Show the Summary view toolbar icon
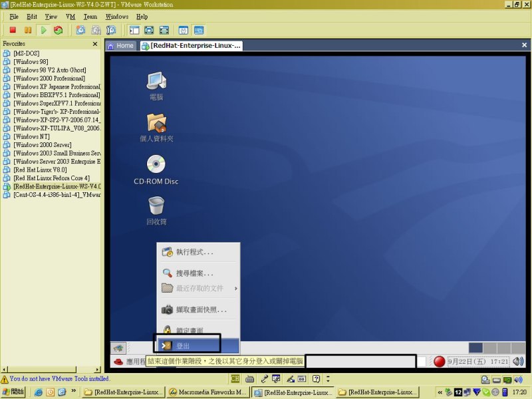The width and height of the screenshot is (532, 399). tap(184, 30)
